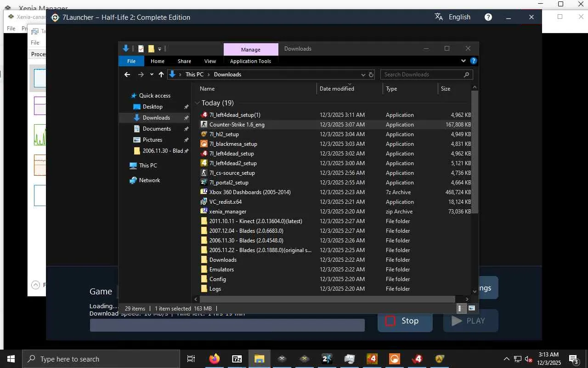Screen dimensions: 588x368
Task: Click the file list horizontal scrollbar
Action: [x=328, y=299]
